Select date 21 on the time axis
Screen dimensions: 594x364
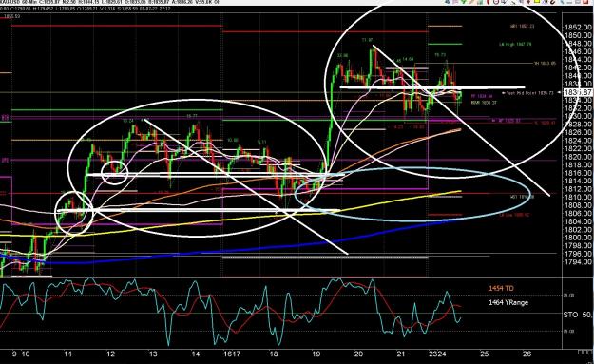coord(401,354)
